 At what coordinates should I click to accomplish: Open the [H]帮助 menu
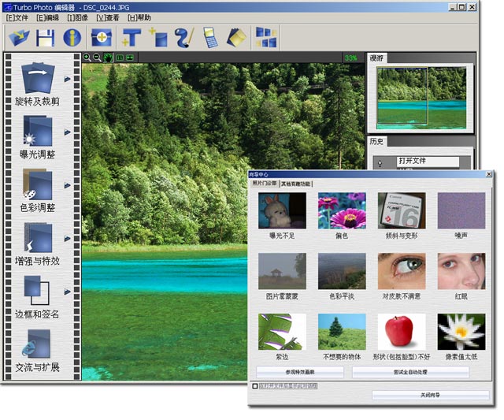139,17
